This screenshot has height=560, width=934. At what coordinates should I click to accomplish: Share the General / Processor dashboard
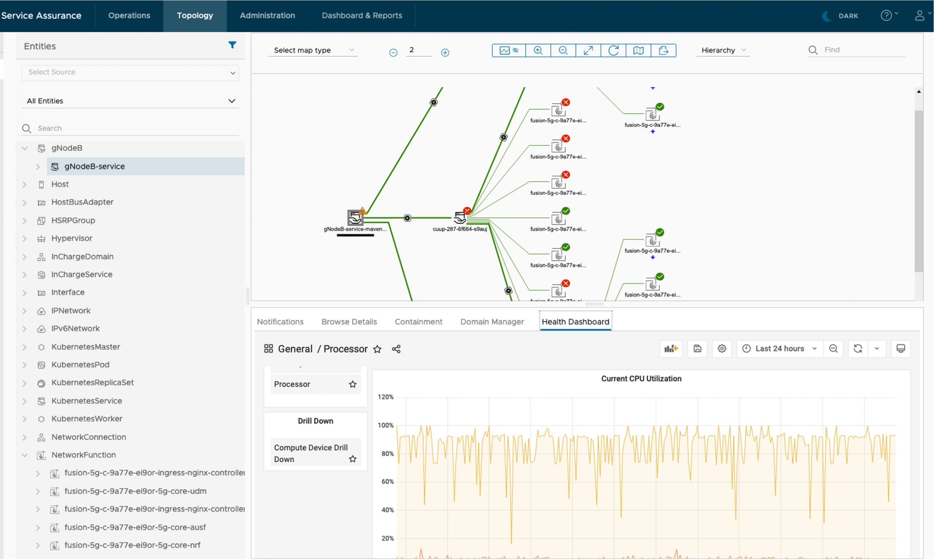396,349
